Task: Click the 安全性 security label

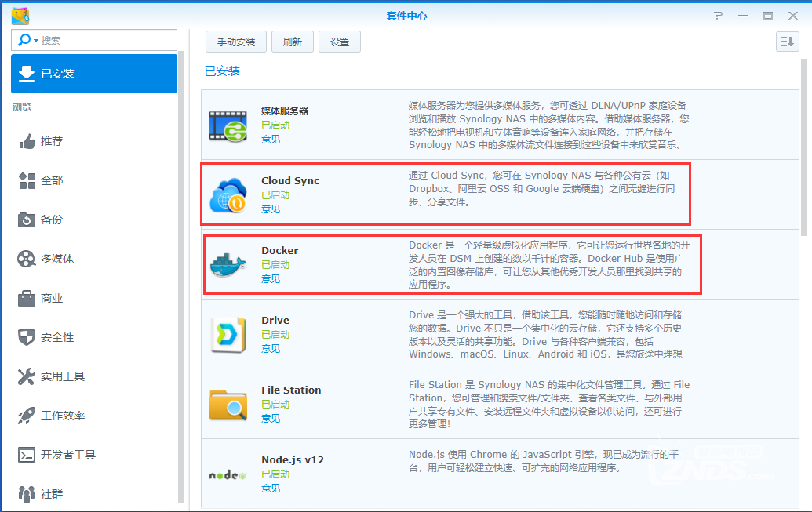Action: click(57, 337)
